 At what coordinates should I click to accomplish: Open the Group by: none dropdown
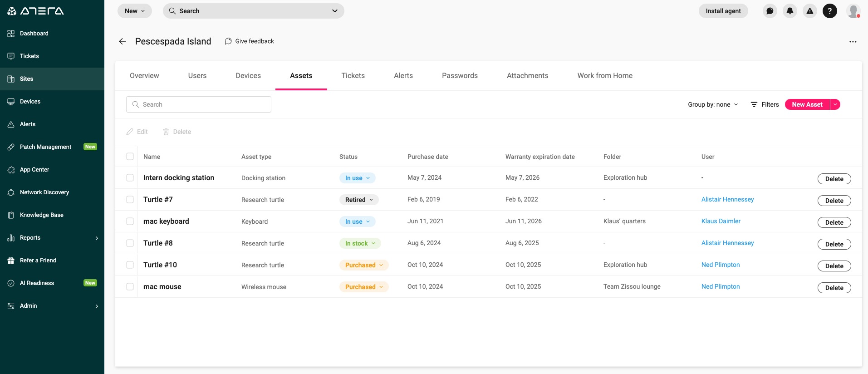tap(713, 104)
